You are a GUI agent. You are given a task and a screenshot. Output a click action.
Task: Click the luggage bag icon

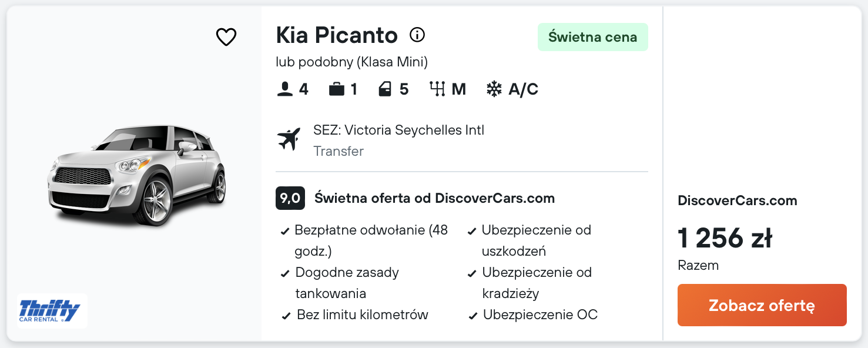click(337, 89)
